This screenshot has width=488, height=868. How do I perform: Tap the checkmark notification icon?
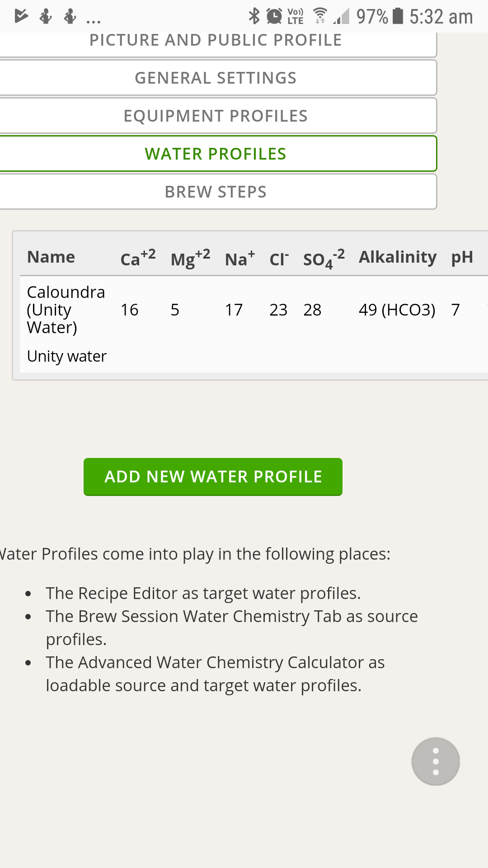click(x=21, y=16)
